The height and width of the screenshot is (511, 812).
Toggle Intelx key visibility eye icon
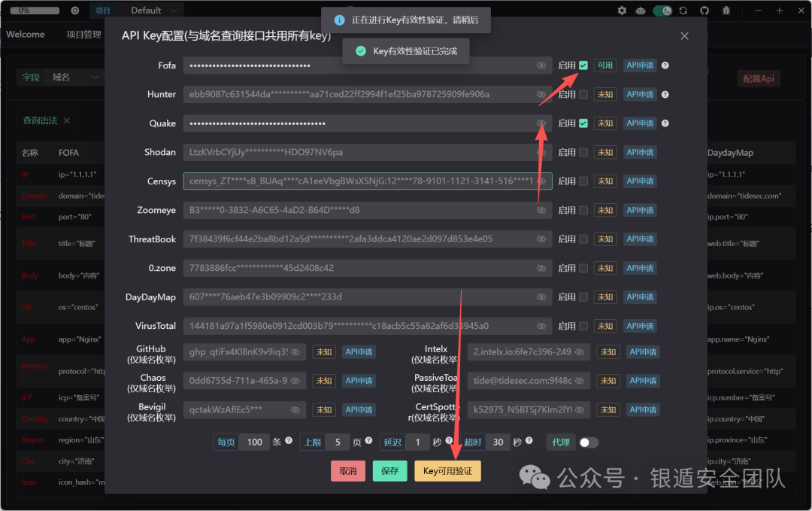pyautogui.click(x=580, y=352)
